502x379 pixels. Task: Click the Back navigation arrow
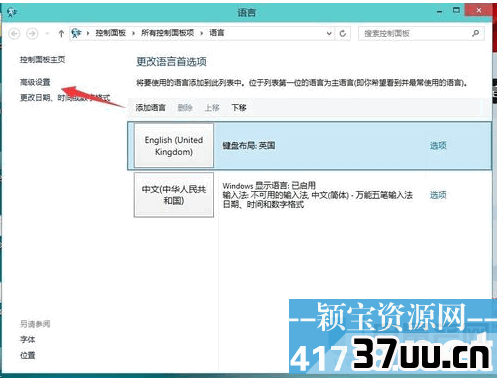pyautogui.click(x=14, y=33)
